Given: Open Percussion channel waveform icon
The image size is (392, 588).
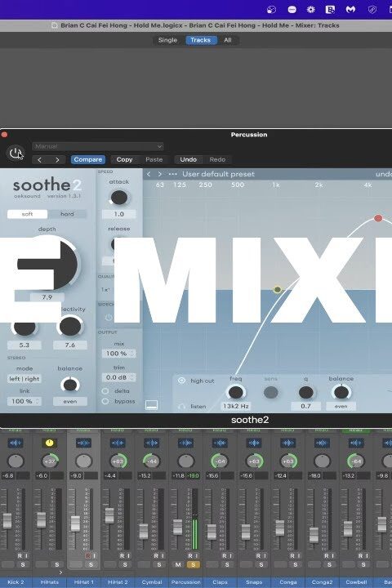Looking at the screenshot, I should (x=185, y=443).
